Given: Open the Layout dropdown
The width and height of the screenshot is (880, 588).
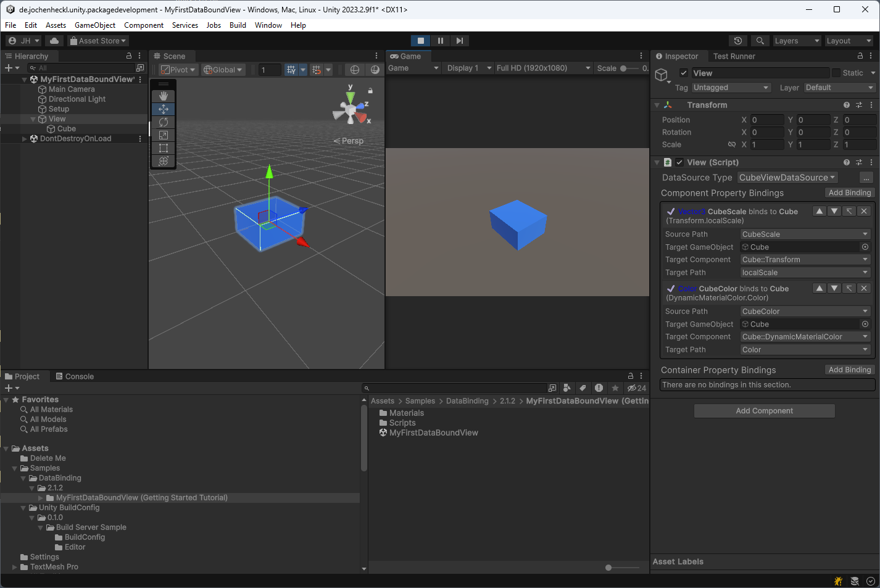Looking at the screenshot, I should (849, 41).
